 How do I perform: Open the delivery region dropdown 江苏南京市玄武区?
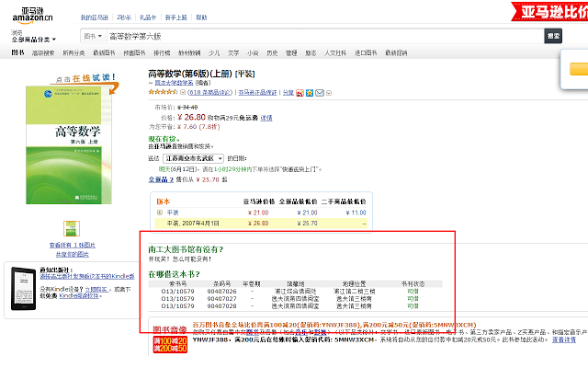point(193,158)
